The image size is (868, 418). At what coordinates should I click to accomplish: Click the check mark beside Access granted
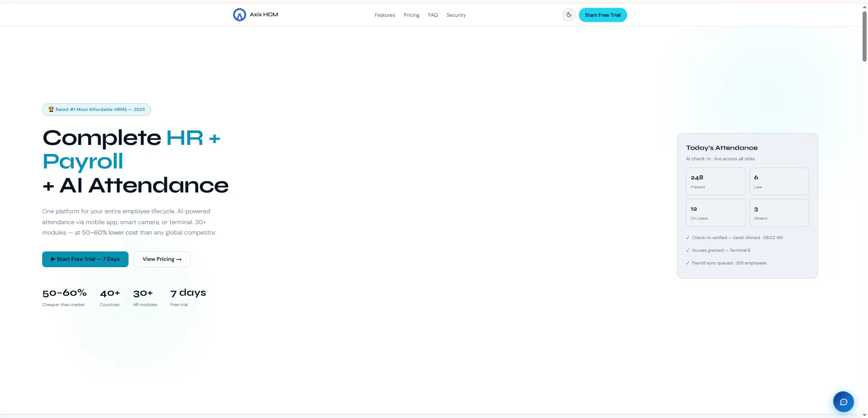coord(688,250)
